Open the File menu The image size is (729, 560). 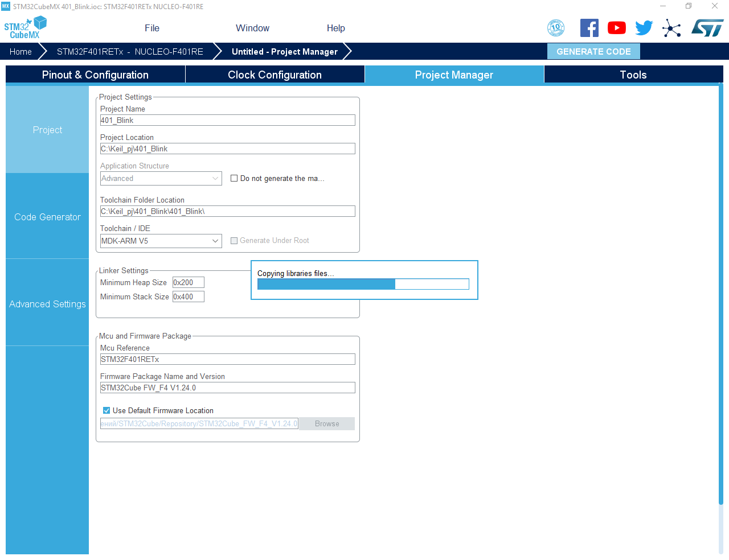(152, 28)
